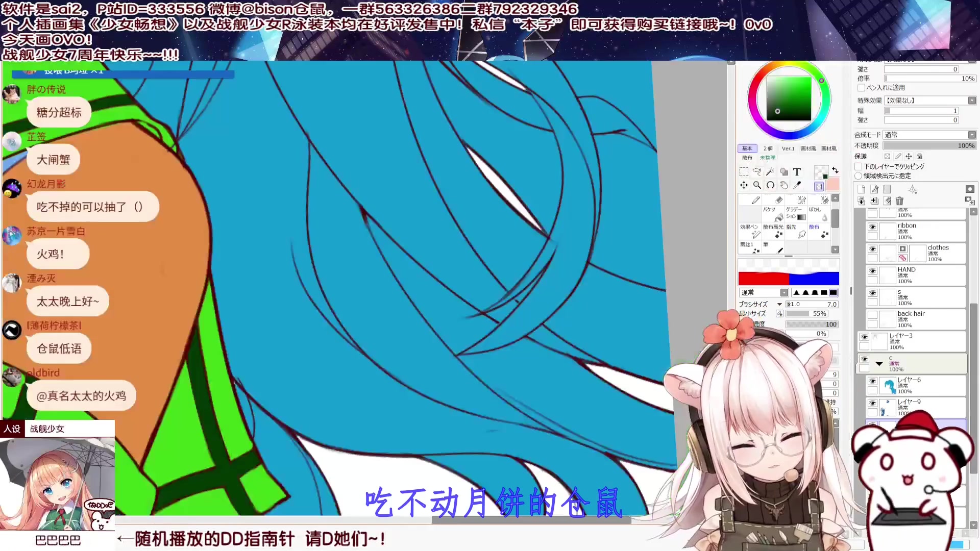Collapse the c layer folder

[x=879, y=364]
